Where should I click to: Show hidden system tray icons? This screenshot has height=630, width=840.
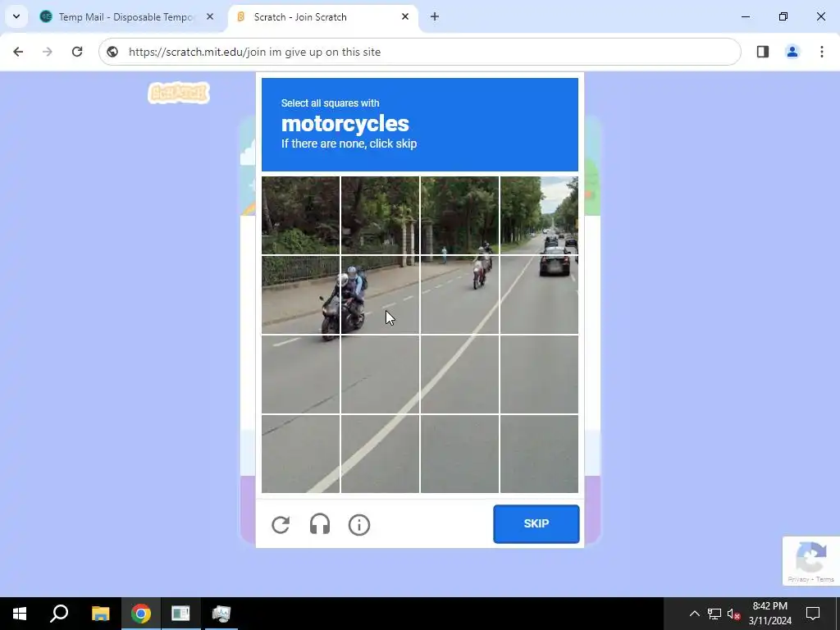694,614
